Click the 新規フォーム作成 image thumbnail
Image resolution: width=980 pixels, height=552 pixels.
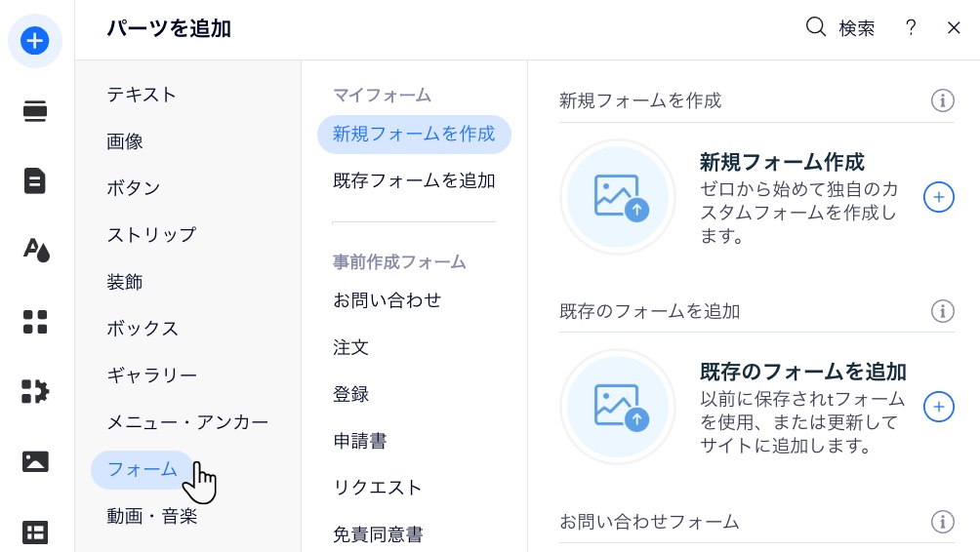(x=618, y=197)
